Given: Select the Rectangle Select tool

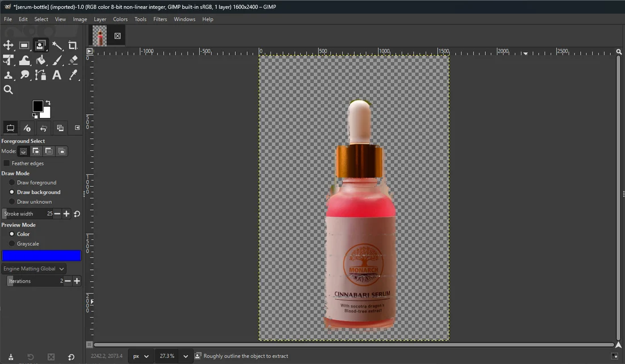Looking at the screenshot, I should (x=24, y=45).
